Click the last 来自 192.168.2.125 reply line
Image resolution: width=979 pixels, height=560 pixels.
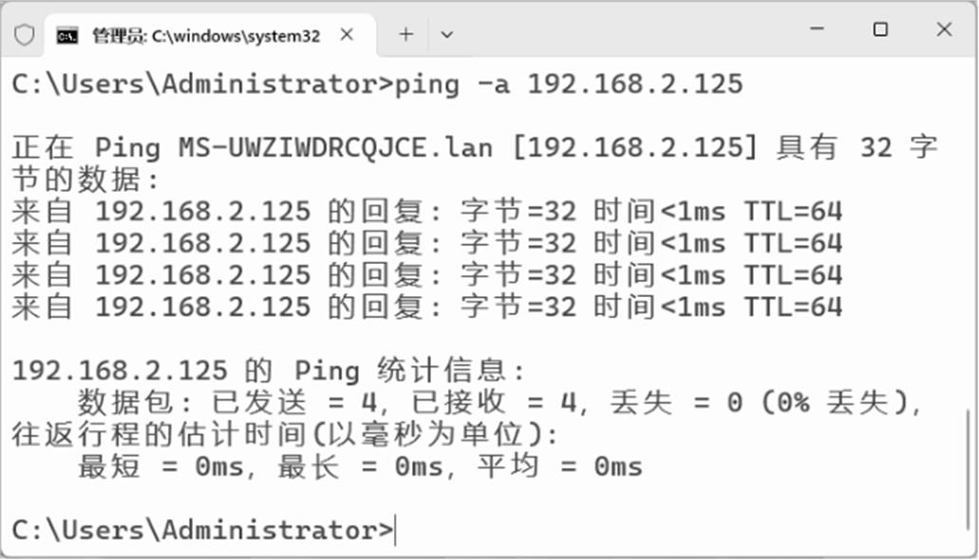click(x=426, y=307)
